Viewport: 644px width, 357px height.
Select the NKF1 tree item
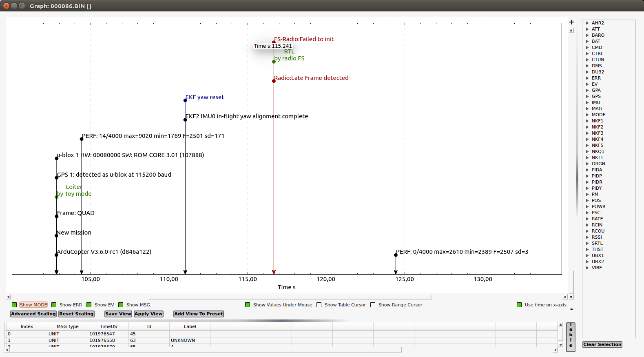coord(598,121)
